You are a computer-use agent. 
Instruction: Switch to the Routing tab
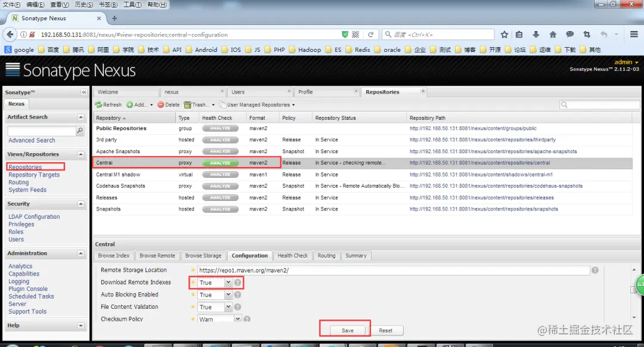pos(327,256)
